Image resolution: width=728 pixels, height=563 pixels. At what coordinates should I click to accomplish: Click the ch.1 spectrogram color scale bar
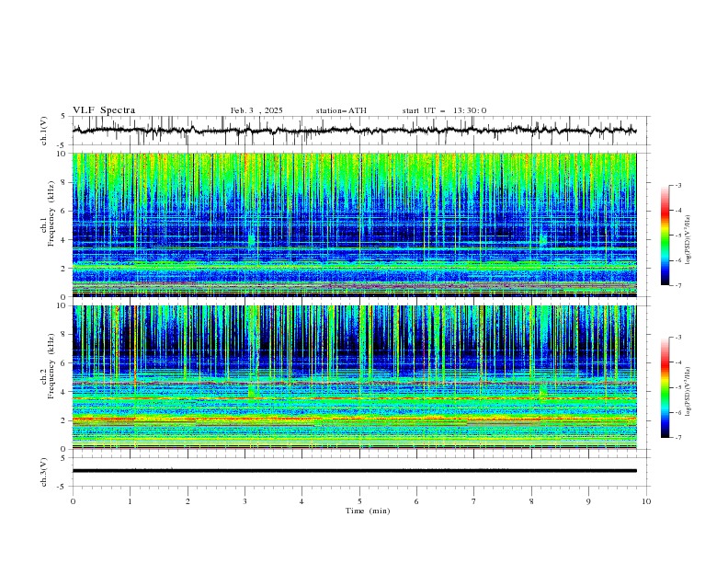(x=665, y=236)
